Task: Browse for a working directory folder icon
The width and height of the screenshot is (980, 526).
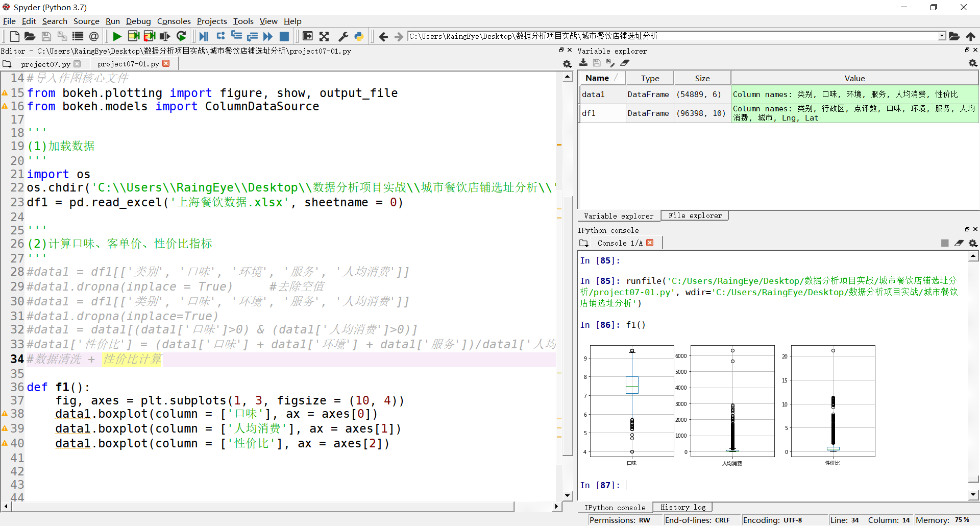Action: point(954,36)
